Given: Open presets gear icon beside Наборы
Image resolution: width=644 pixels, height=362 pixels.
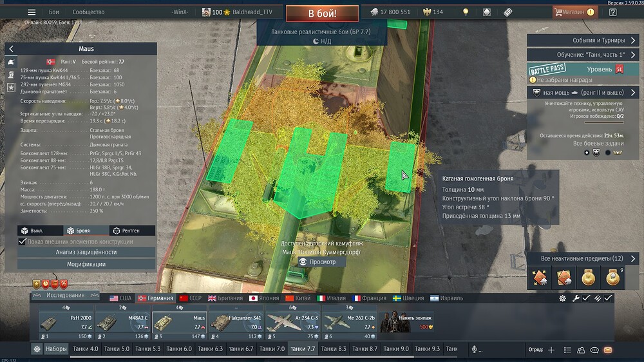Looking at the screenshot, I should (37, 349).
